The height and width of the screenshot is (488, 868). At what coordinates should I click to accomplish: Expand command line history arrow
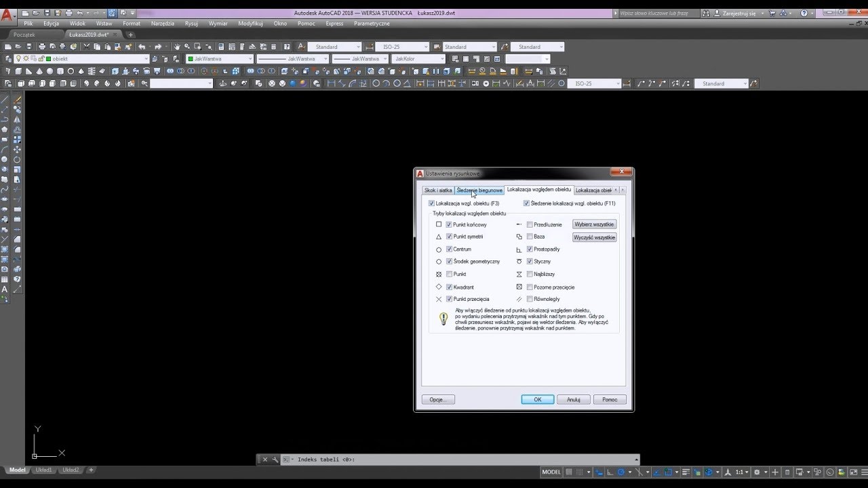[635, 460]
